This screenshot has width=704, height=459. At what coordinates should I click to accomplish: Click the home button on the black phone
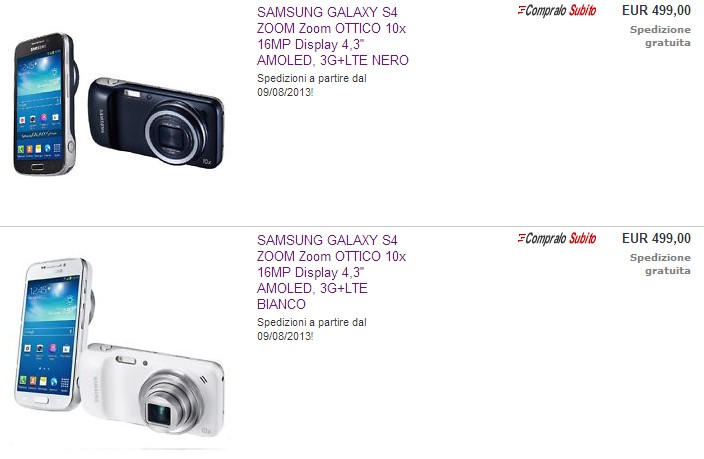(x=37, y=167)
